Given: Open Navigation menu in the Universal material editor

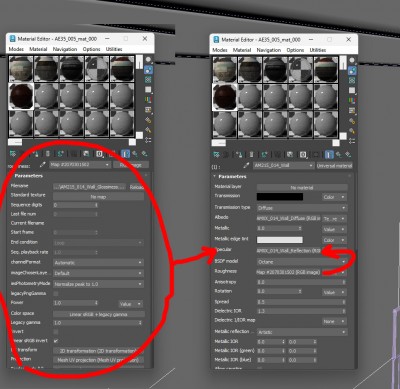Looking at the screenshot, I should click(x=269, y=50).
